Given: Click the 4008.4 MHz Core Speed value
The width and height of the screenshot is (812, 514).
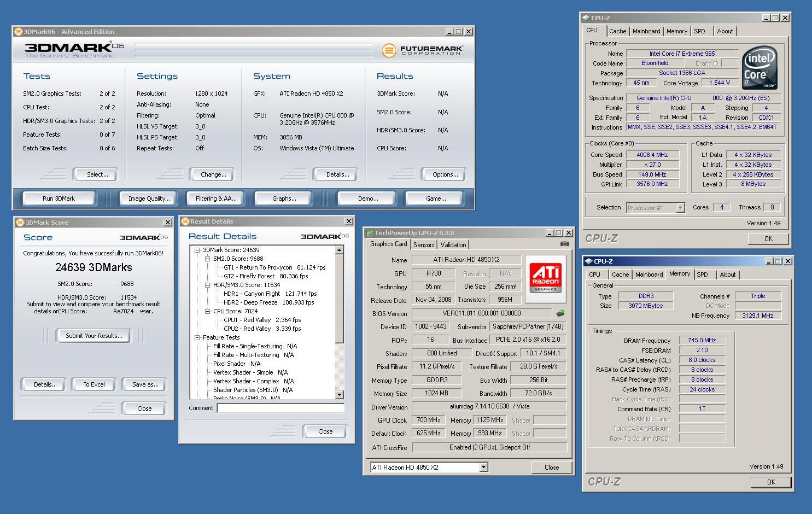Looking at the screenshot, I should [x=652, y=155].
